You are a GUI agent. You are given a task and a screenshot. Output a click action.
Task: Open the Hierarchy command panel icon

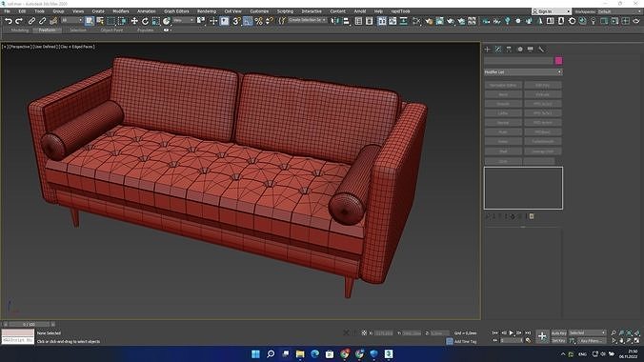click(509, 50)
